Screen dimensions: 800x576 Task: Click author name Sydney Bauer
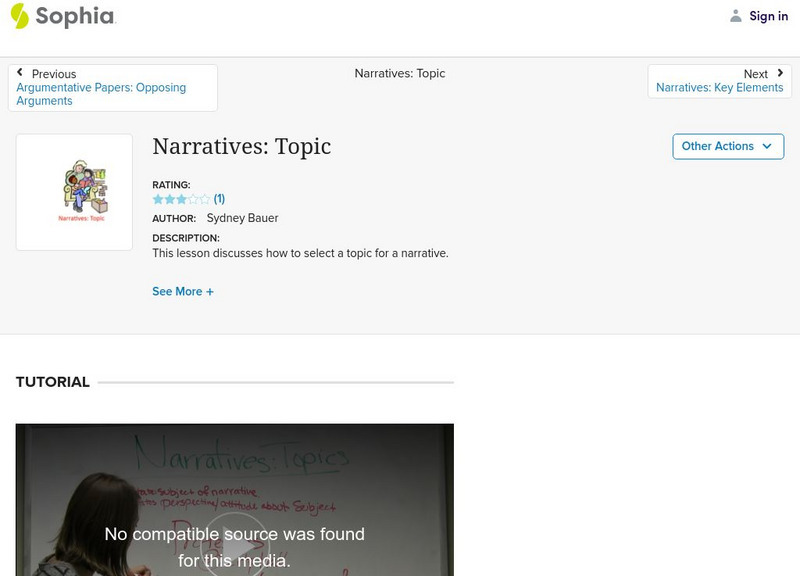[x=242, y=218]
